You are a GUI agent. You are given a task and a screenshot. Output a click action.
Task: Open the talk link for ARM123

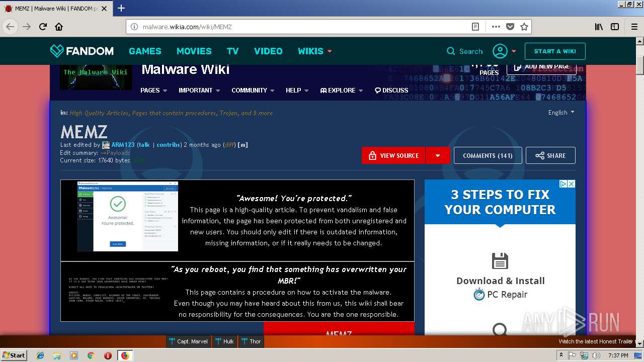pyautogui.click(x=144, y=145)
